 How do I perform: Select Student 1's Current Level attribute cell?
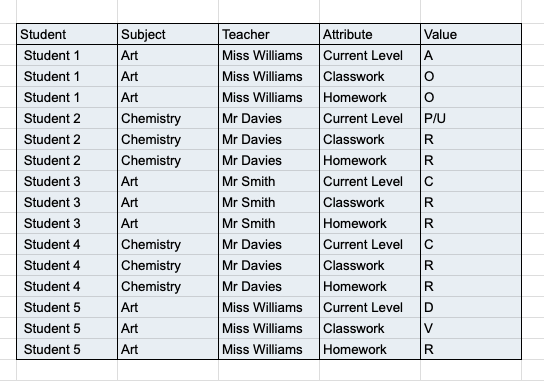(370, 56)
